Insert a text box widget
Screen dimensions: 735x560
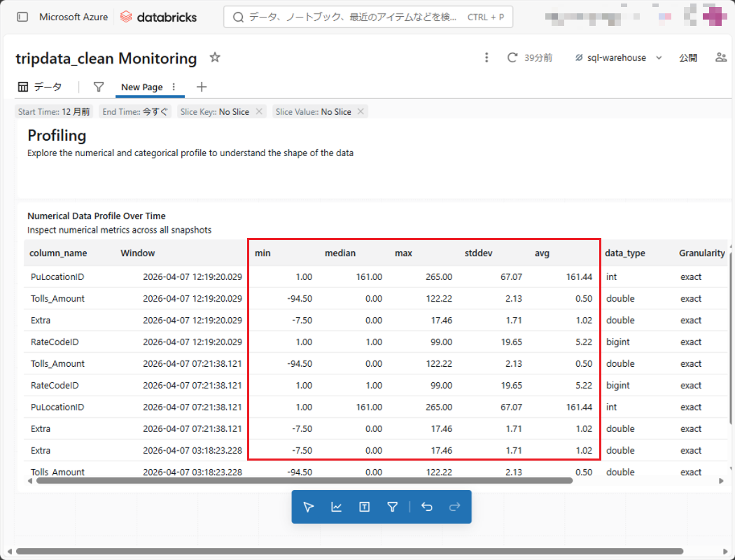coord(364,507)
